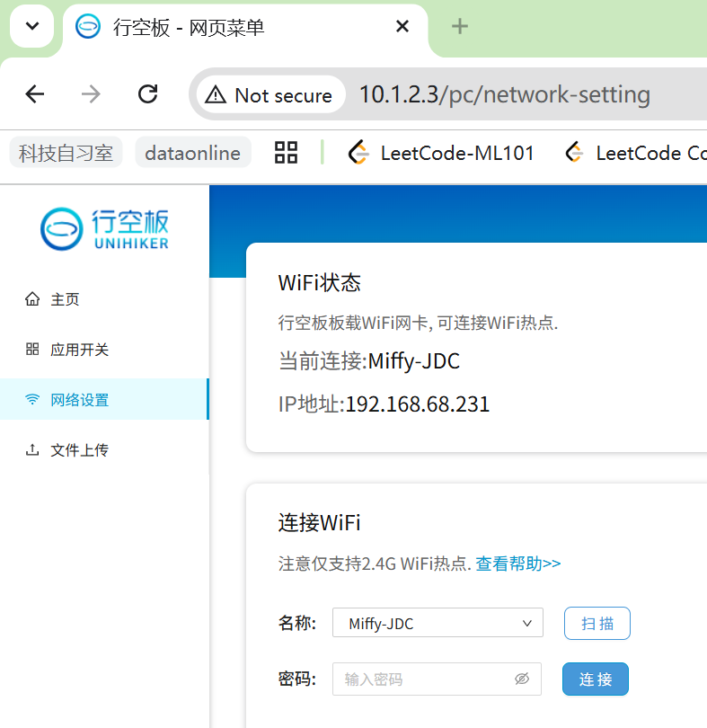Click the upload icon beside 文件上传
Screen dimensions: 707x728
32,450
